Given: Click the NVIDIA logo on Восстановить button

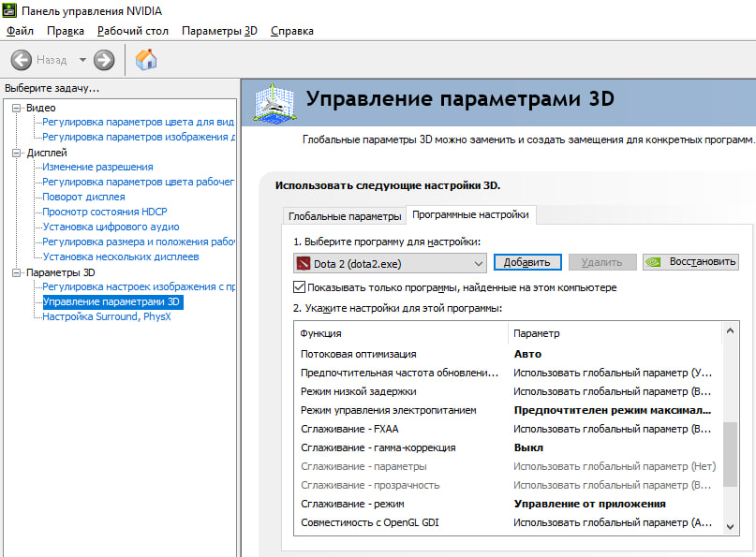Looking at the screenshot, I should coord(653,262).
